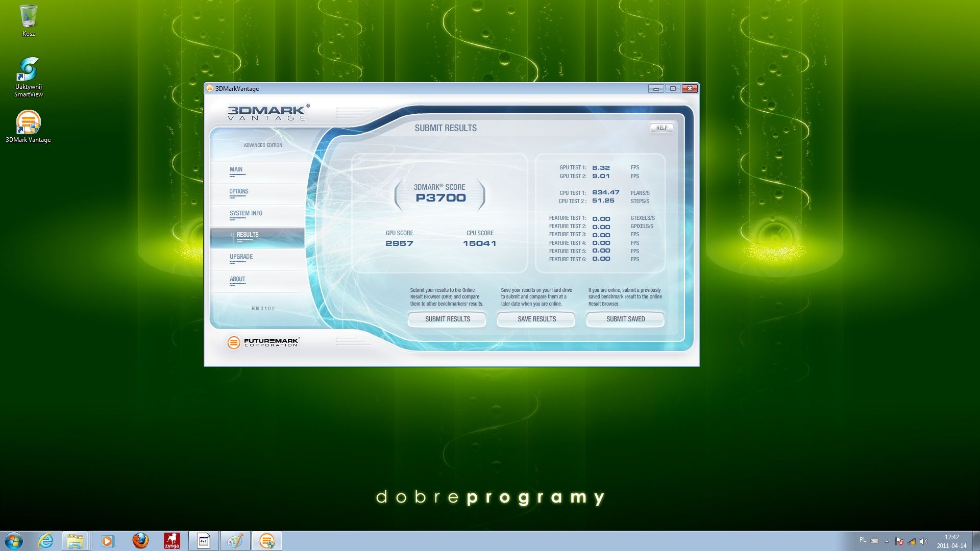Close the 3DMarkVantage window
Image resolution: width=980 pixels, height=551 pixels.
click(x=690, y=89)
